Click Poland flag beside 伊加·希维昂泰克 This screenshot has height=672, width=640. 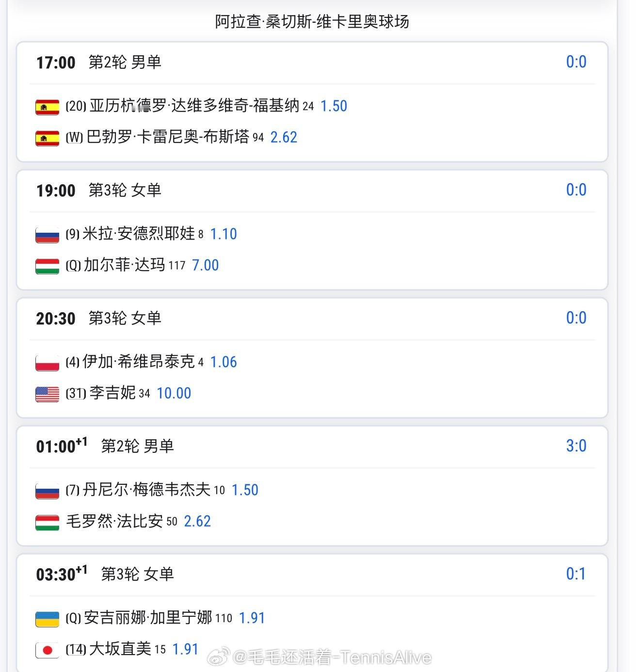[x=47, y=363]
